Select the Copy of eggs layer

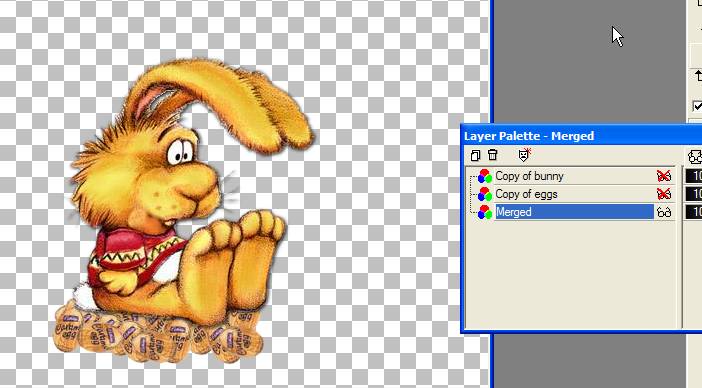click(526, 194)
